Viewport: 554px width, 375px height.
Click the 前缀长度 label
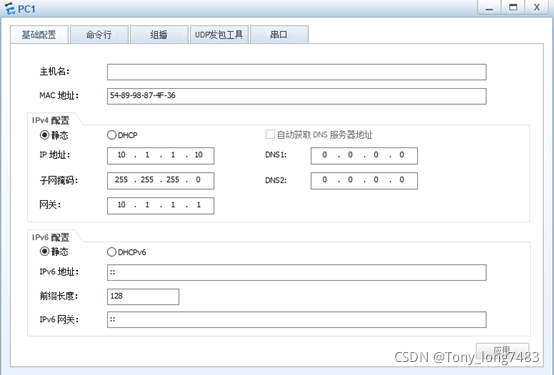[x=58, y=296]
